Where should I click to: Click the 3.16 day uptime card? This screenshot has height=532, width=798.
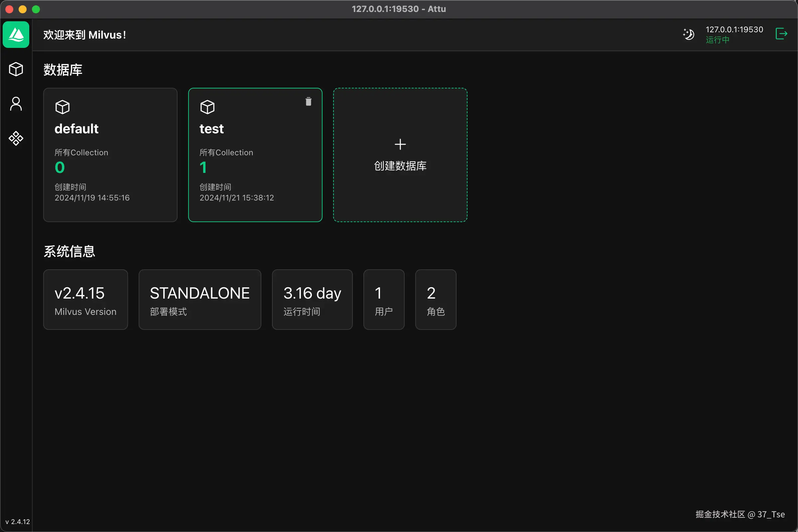(x=312, y=300)
